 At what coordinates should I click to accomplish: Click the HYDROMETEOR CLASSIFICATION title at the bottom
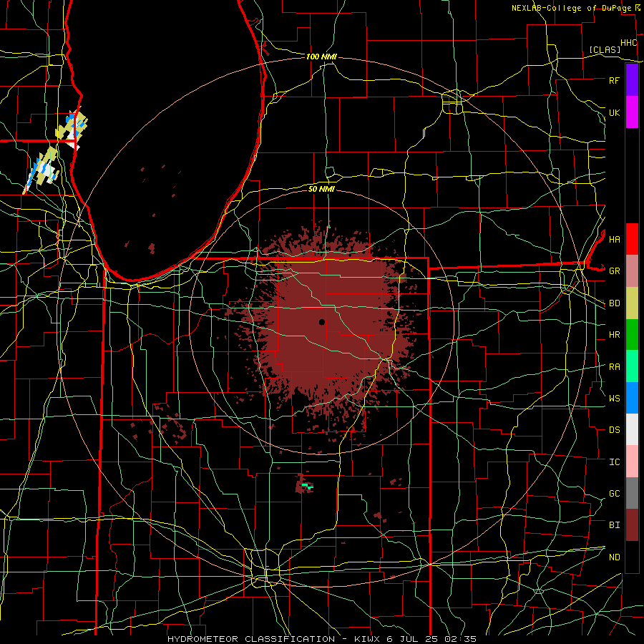pos(251,639)
